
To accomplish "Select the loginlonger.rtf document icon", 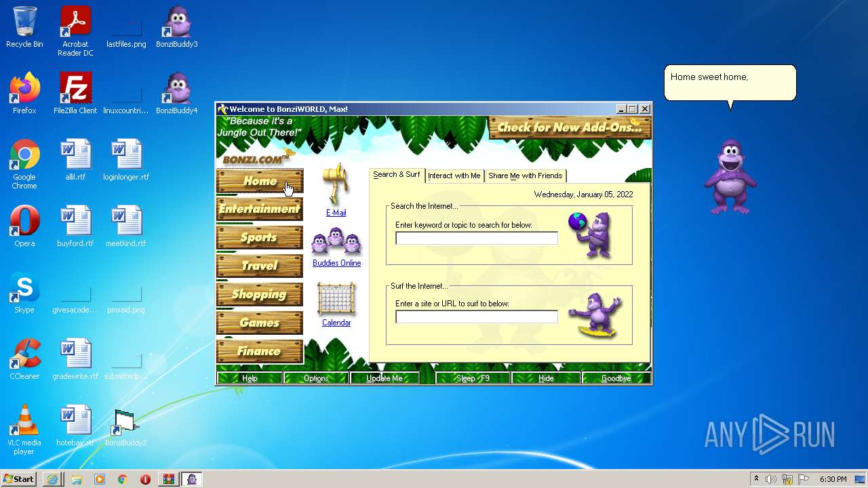I will [126, 160].
